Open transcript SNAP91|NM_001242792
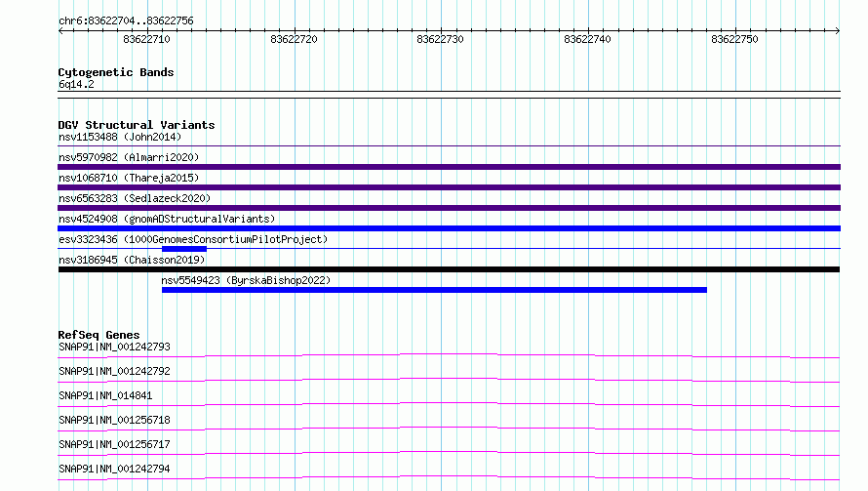This screenshot has height=491, width=868. (114, 371)
